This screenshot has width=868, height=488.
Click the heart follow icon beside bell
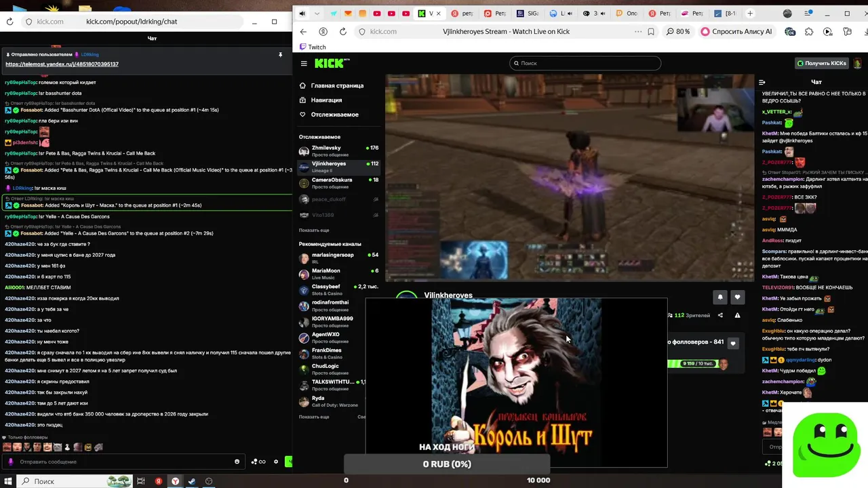click(737, 297)
